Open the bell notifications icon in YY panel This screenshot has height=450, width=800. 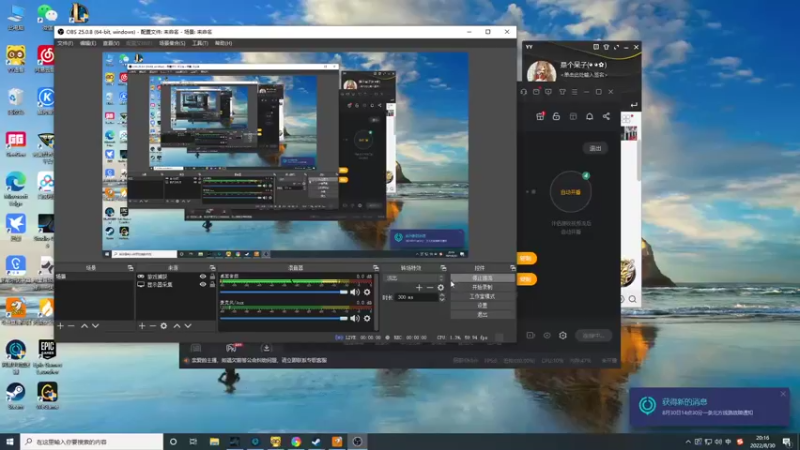coord(589,116)
